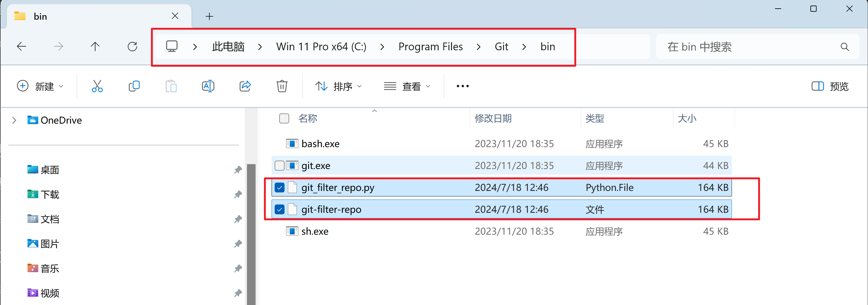Click the pin icon beside 图片
The image size is (868, 305).
(x=238, y=244)
